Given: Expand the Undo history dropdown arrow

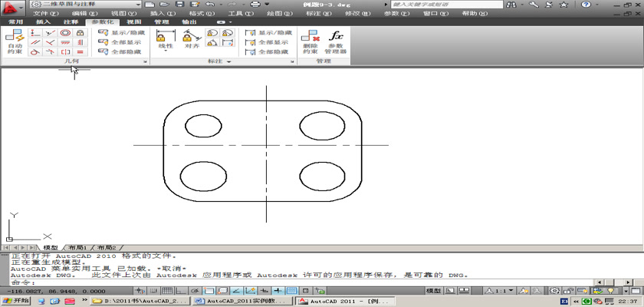Looking at the screenshot, I should click(x=221, y=4).
